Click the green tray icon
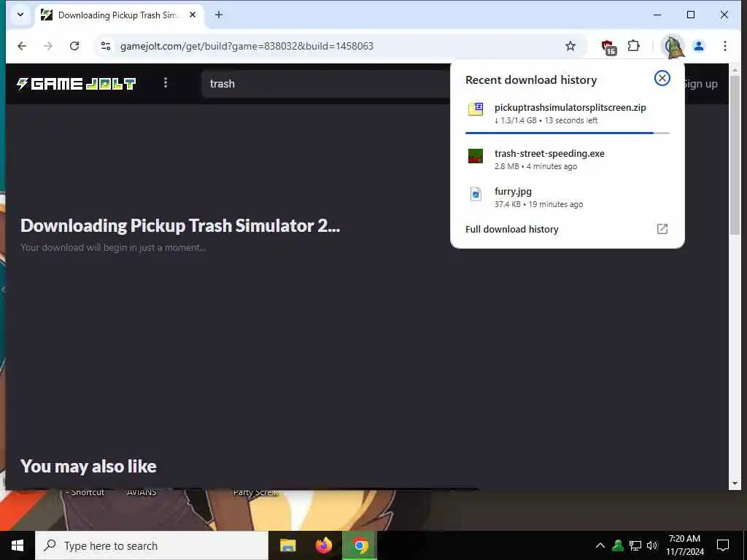The width and height of the screenshot is (747, 560). click(x=618, y=545)
